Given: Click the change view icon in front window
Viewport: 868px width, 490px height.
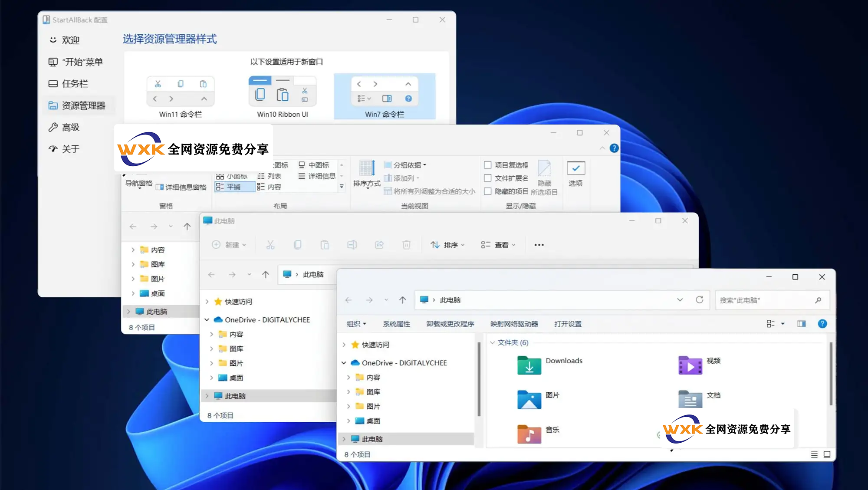Looking at the screenshot, I should [x=771, y=324].
